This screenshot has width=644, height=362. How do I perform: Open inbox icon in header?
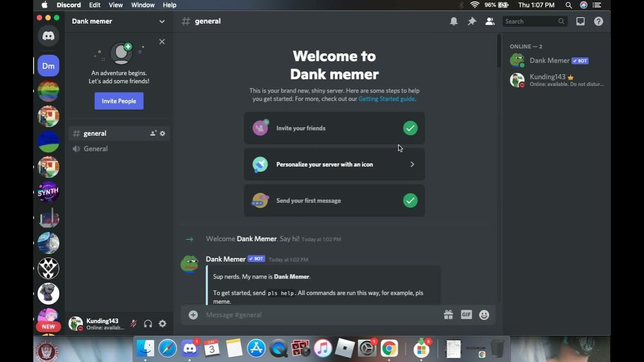pos(581,21)
